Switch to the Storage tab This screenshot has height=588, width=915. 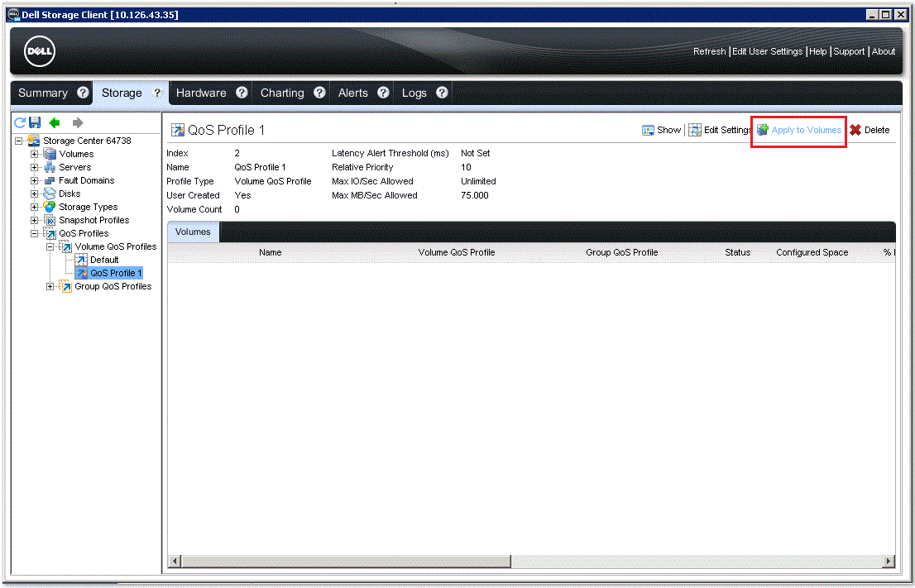122,93
